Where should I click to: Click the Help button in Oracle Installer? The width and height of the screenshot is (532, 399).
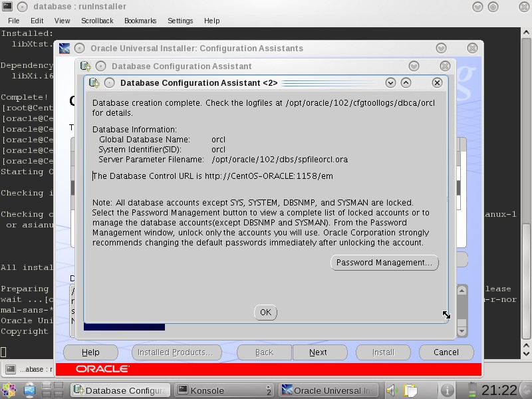coord(90,352)
